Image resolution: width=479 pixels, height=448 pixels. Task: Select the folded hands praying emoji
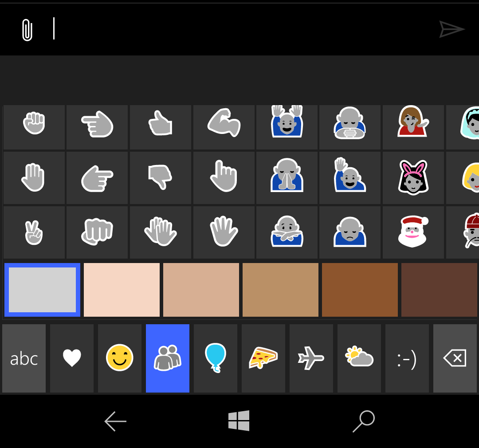pyautogui.click(x=287, y=177)
